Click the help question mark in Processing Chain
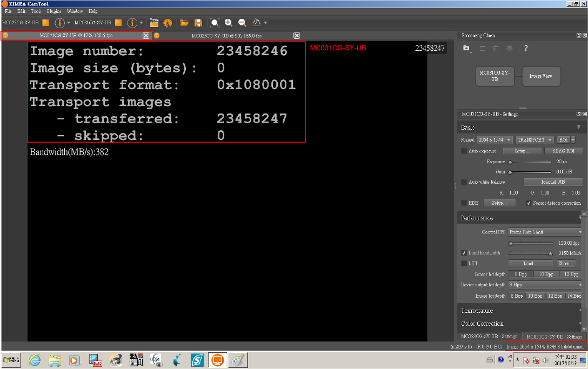 525,49
